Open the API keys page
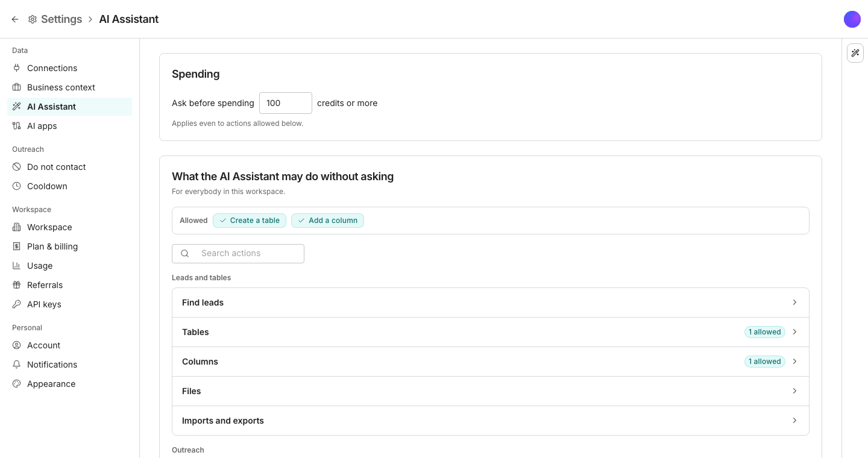Screen dimensions: 868x458 [69, 304]
